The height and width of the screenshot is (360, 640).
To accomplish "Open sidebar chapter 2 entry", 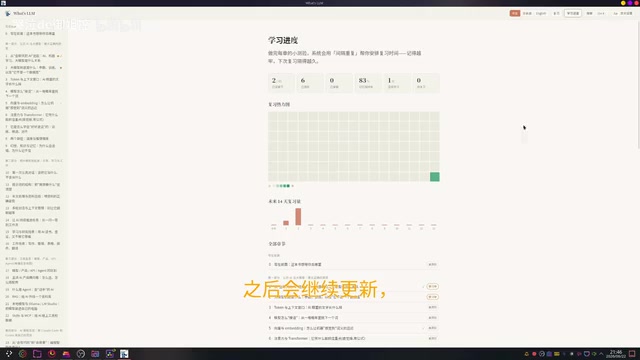I will 33,70.
